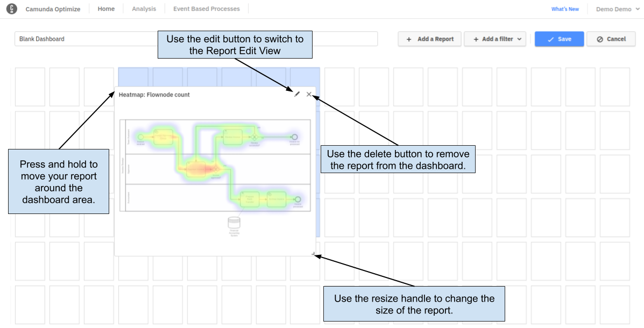Click the green start event circle in the heatmap
Screen dimensions: 644x328
141,137
